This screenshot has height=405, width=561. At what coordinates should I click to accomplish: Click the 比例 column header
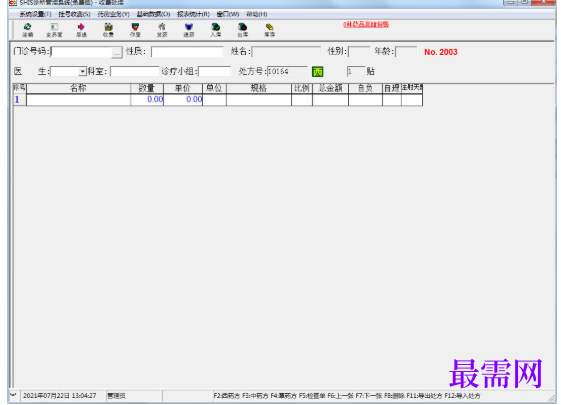pyautogui.click(x=302, y=88)
